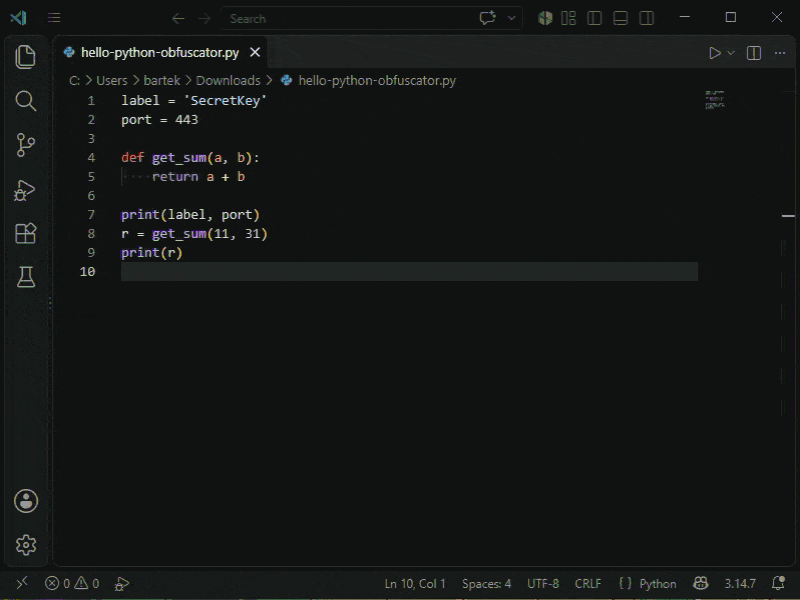The image size is (800, 600).
Task: Click Copilot status icon in status bar
Action: 701,583
